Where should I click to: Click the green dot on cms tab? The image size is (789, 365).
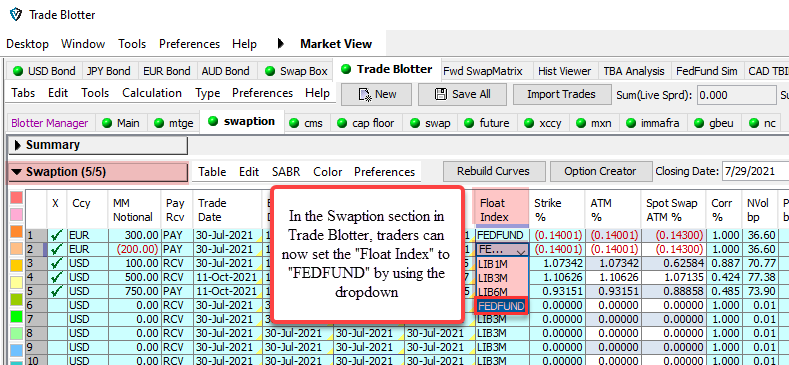[294, 123]
